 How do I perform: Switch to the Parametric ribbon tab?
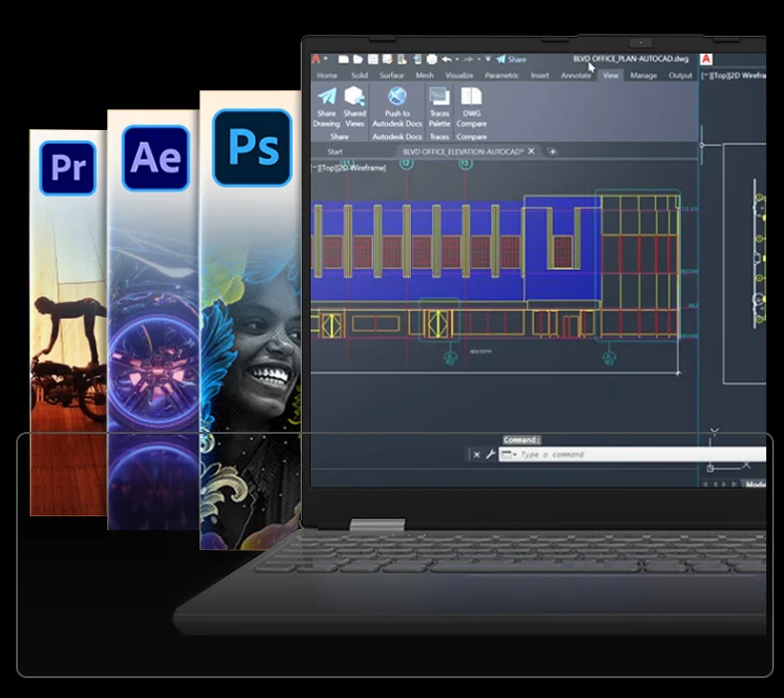pos(501,75)
